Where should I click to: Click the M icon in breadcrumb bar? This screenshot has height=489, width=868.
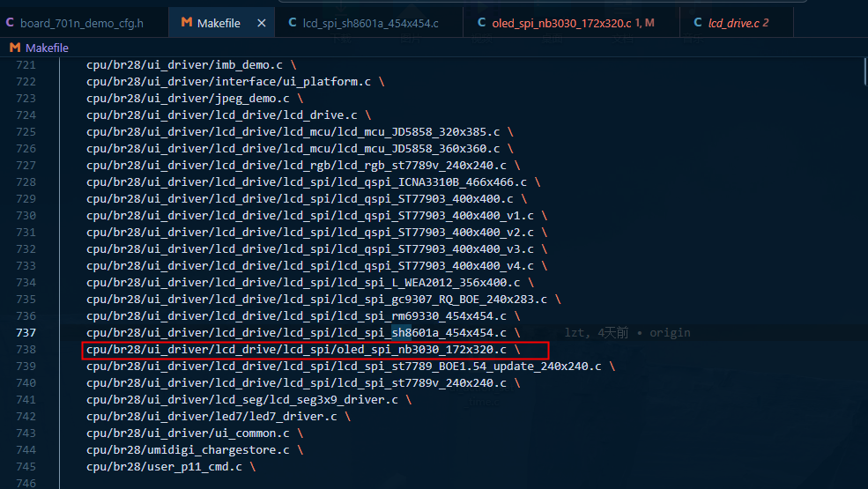[x=15, y=48]
